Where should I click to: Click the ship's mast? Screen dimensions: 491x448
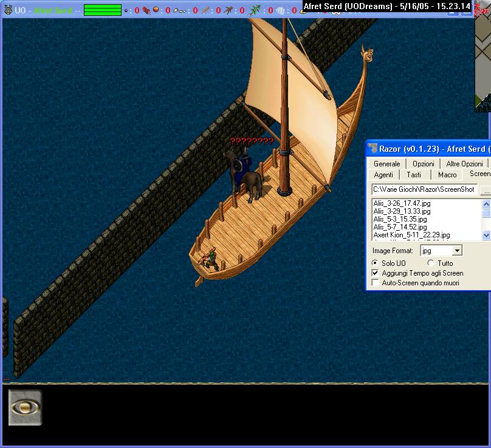click(284, 106)
